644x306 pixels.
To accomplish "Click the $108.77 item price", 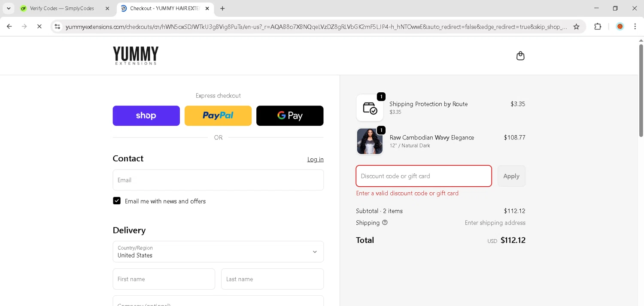I will click(x=514, y=138).
